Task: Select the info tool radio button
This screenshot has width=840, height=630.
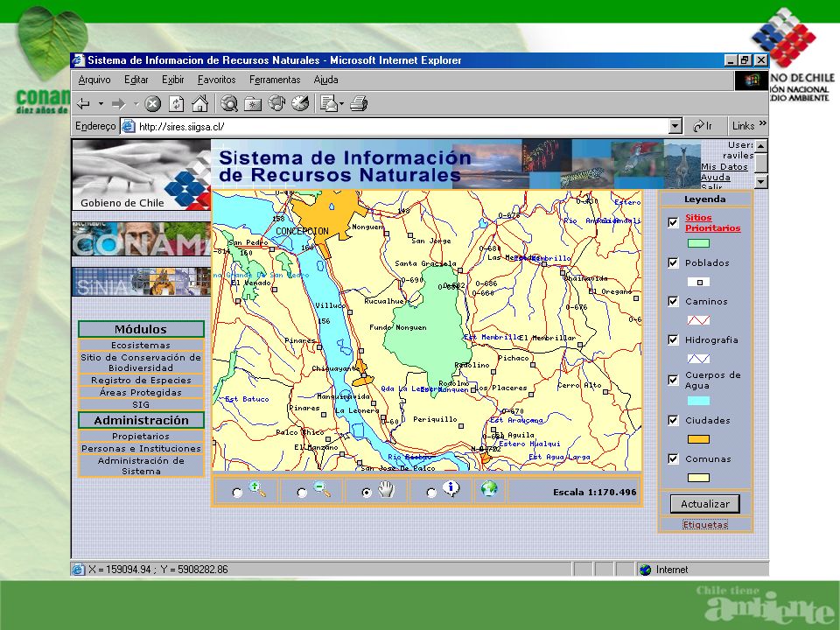Action: [431, 493]
